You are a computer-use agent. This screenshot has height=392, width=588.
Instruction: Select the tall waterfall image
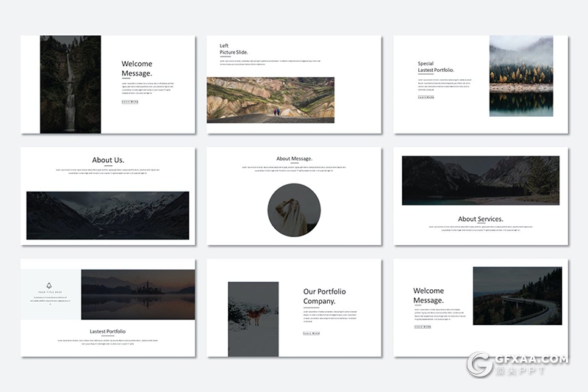[x=71, y=84]
